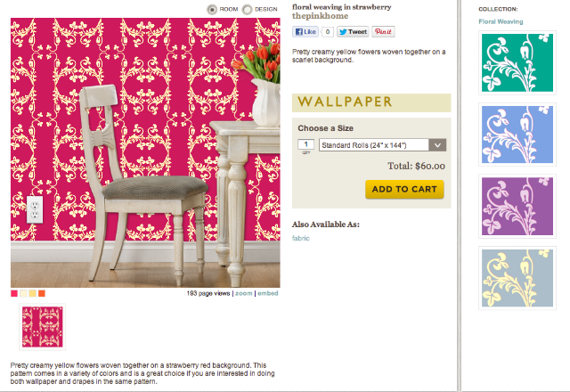Open the Floral Weaving collection link
Viewport: 570px width, 392px height.
point(501,21)
